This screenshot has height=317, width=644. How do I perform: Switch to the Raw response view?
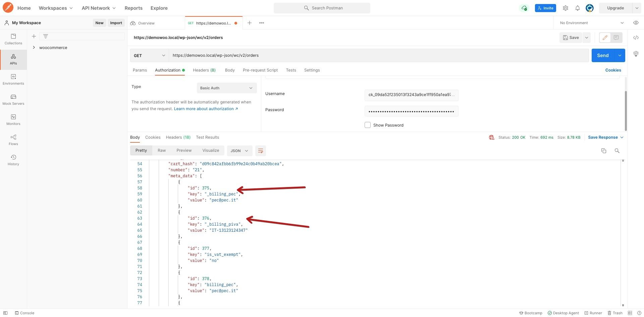[x=162, y=150]
